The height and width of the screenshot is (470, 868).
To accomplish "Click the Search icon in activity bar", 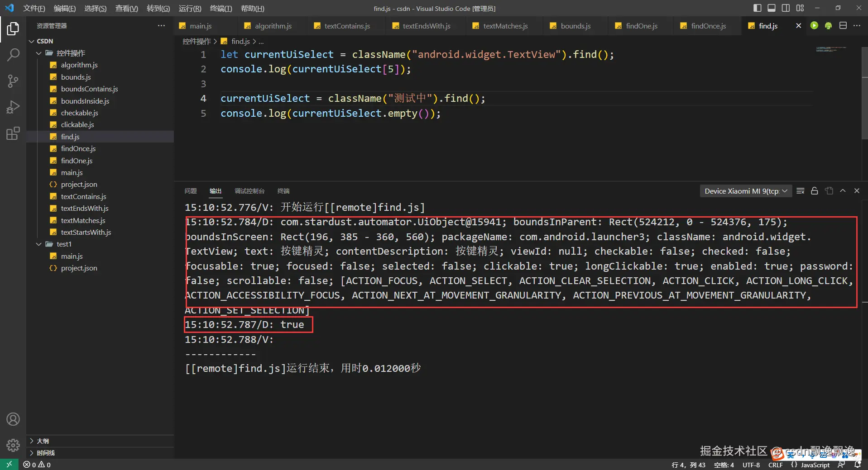I will tap(13, 55).
